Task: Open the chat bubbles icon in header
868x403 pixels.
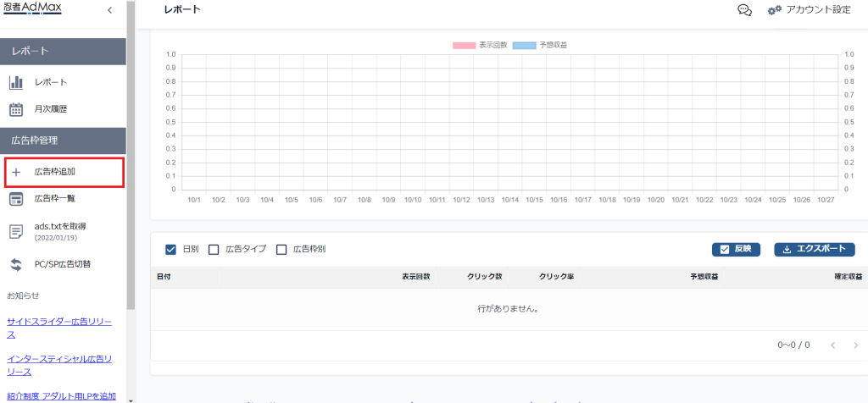Action: click(744, 10)
